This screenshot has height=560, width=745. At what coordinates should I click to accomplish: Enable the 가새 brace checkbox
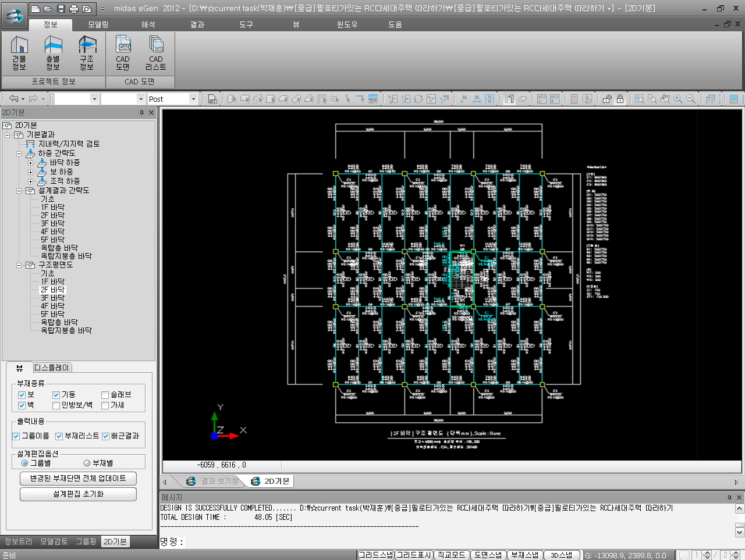105,405
